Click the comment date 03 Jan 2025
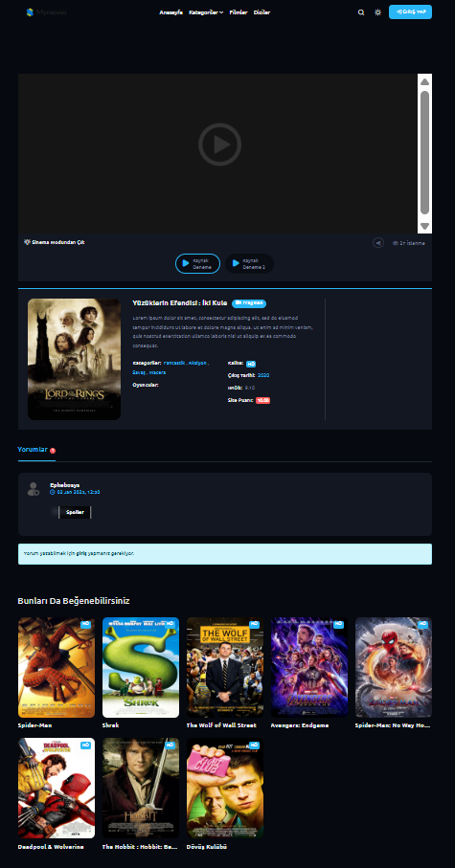 click(x=75, y=492)
